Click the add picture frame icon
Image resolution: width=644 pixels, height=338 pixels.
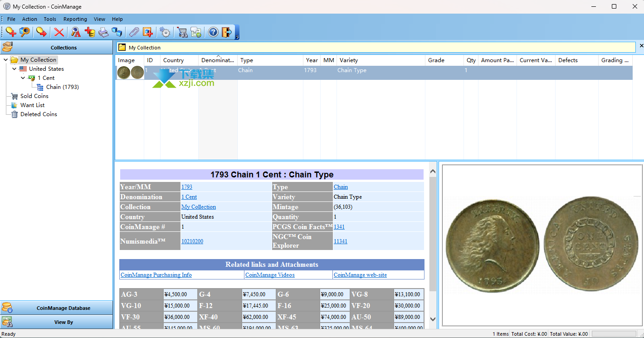148,32
